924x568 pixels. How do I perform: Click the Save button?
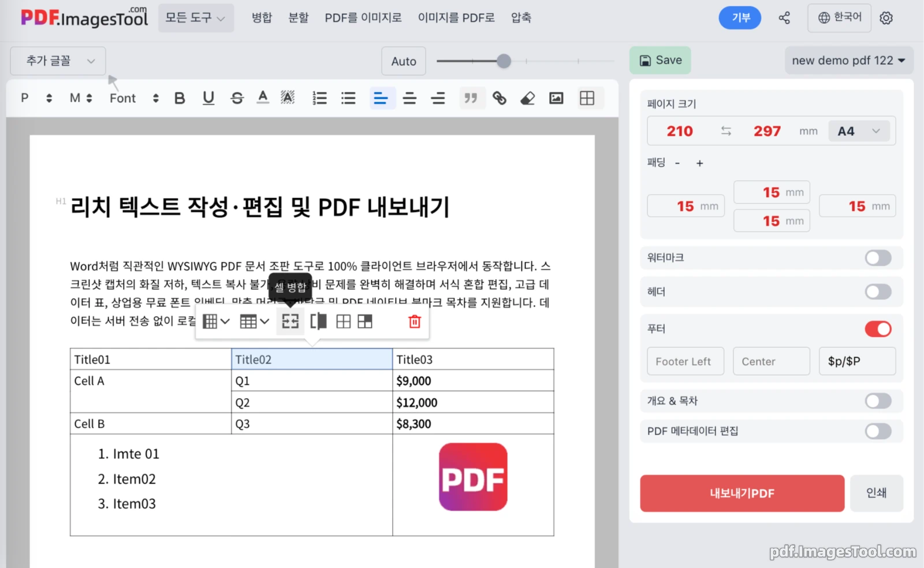tap(660, 60)
